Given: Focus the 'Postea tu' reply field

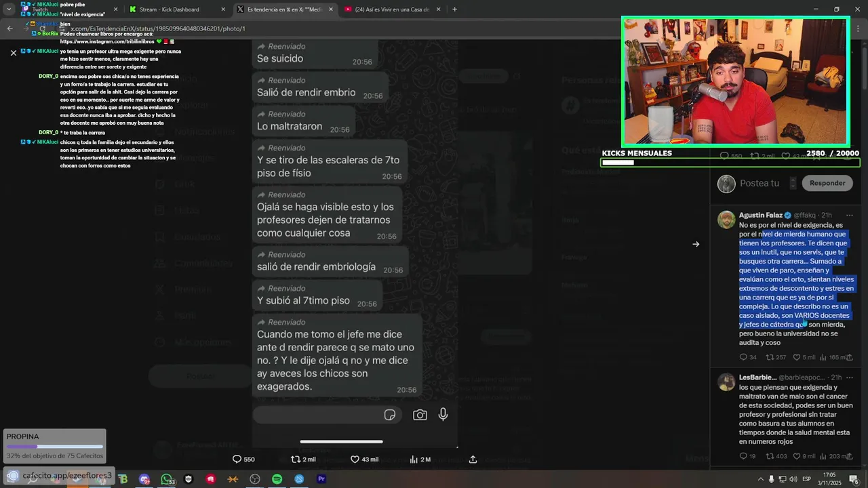Looking at the screenshot, I should 759,183.
